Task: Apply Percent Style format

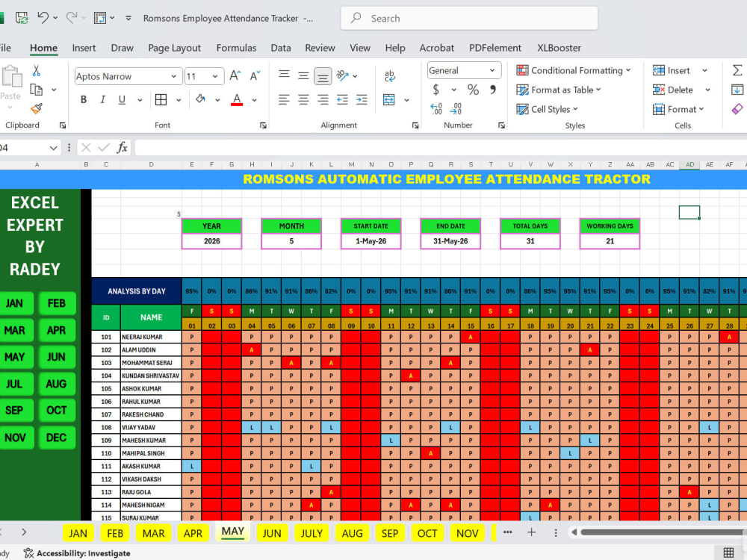Action: tap(473, 90)
